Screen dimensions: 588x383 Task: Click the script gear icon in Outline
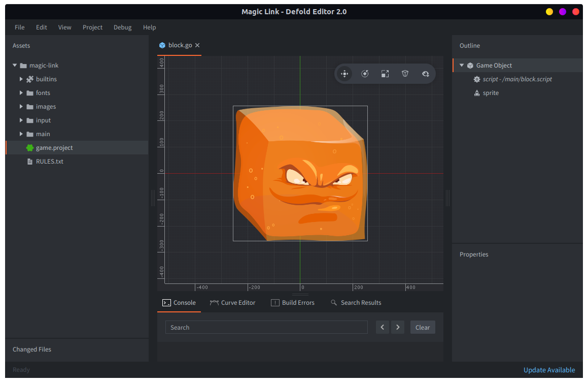coord(476,79)
